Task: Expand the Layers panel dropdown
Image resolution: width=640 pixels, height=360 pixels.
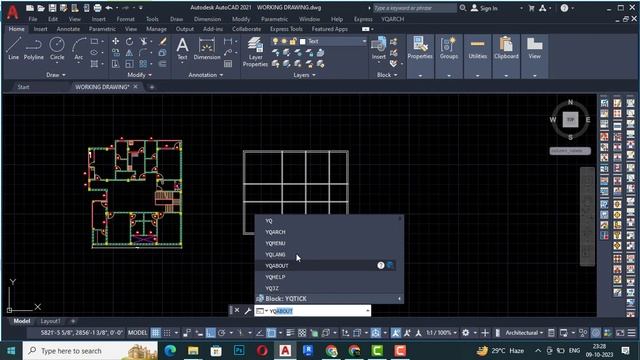Action: [x=304, y=75]
